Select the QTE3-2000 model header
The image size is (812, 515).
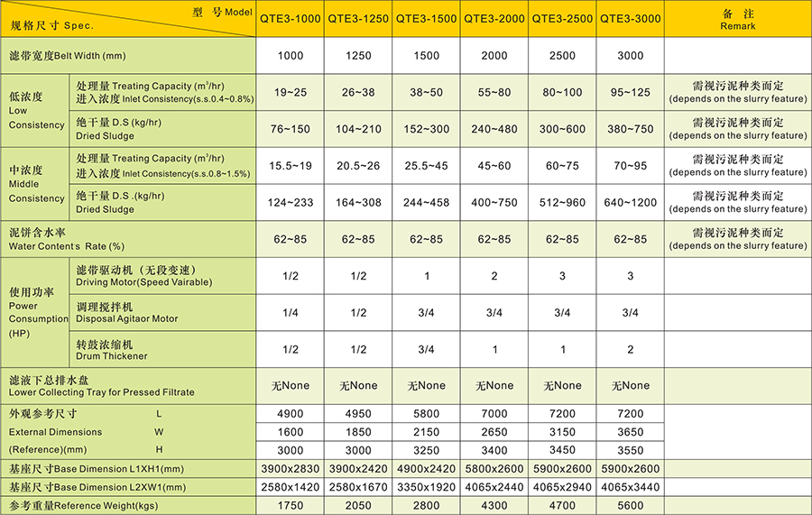tap(494, 18)
